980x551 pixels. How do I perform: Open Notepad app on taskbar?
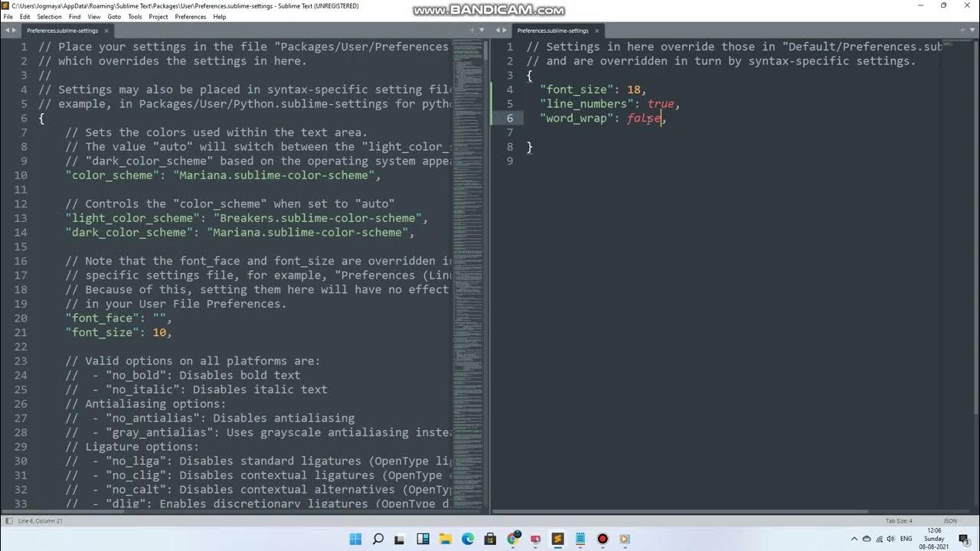coord(580,539)
